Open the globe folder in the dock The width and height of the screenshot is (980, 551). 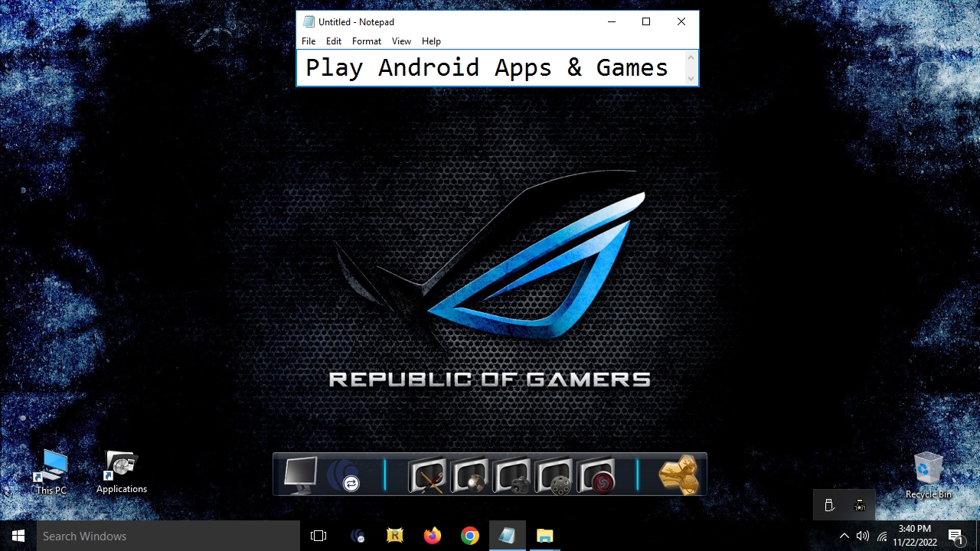(x=469, y=475)
